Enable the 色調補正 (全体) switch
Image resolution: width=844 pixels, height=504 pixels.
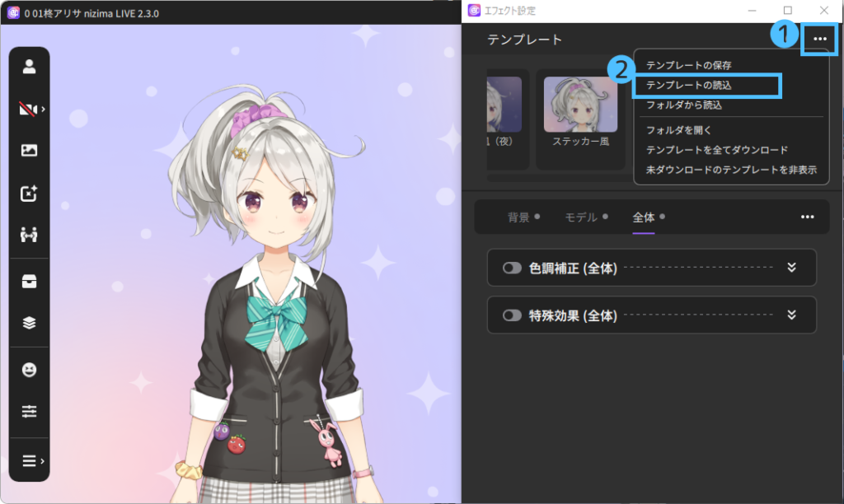512,268
